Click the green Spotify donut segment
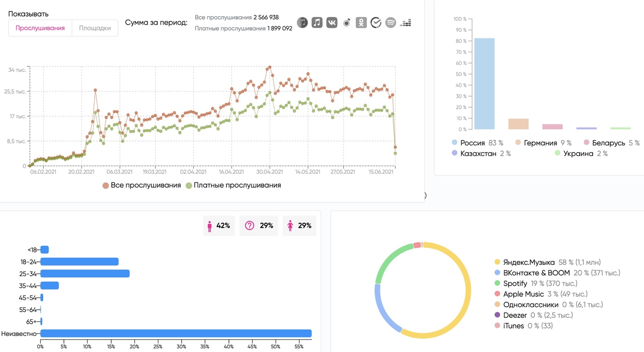Screen dimensions: 644x352 coord(390,258)
